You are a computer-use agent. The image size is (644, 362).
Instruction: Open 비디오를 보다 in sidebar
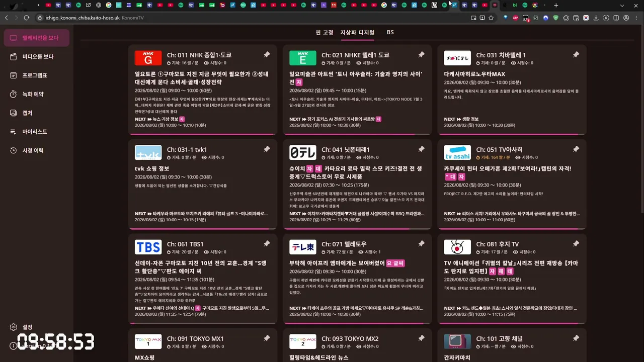36,57
